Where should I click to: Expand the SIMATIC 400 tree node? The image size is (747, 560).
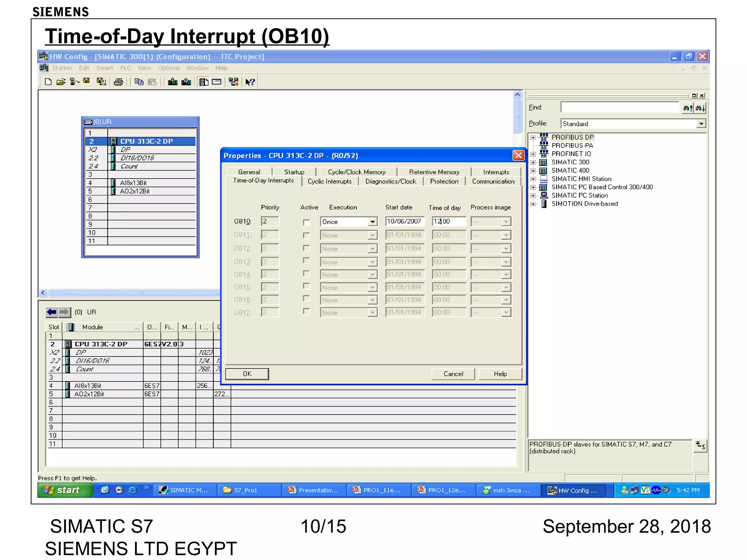pyautogui.click(x=533, y=171)
